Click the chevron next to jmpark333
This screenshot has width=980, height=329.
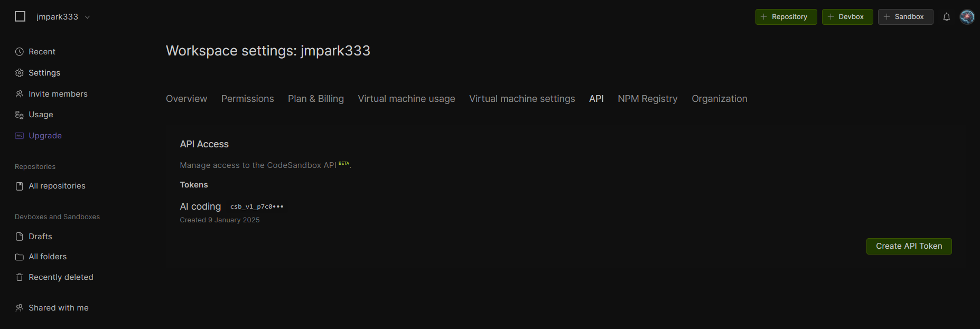pyautogui.click(x=87, y=17)
